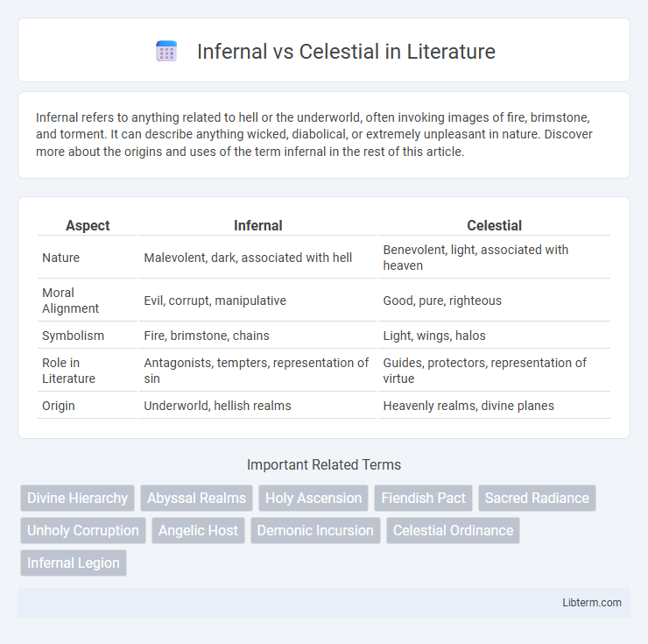Open the Sacred Radiance tag

pyautogui.click(x=537, y=498)
